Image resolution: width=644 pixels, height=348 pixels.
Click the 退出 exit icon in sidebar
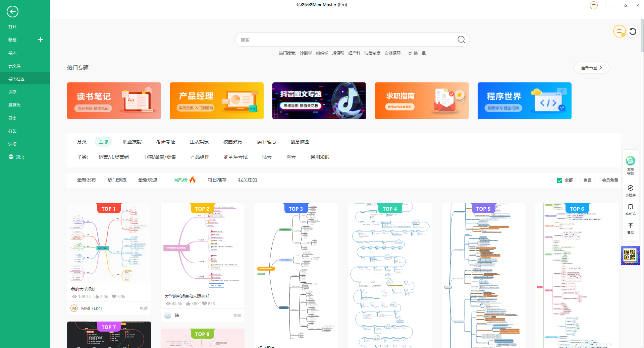point(11,157)
